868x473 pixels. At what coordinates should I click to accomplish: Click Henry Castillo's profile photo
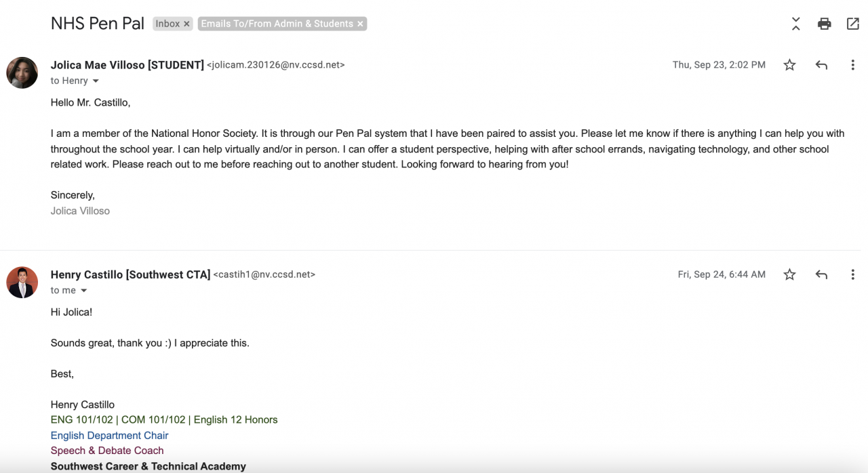(22, 282)
